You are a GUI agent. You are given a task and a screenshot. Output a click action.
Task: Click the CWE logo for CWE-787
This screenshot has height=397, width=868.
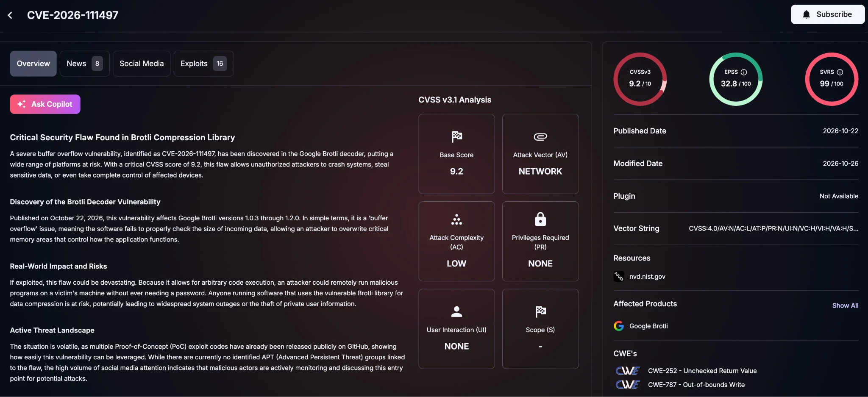pos(628,384)
